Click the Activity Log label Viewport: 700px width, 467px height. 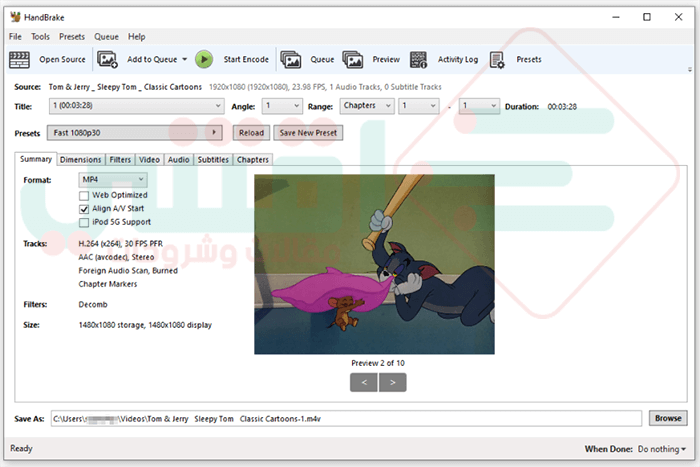coord(458,59)
